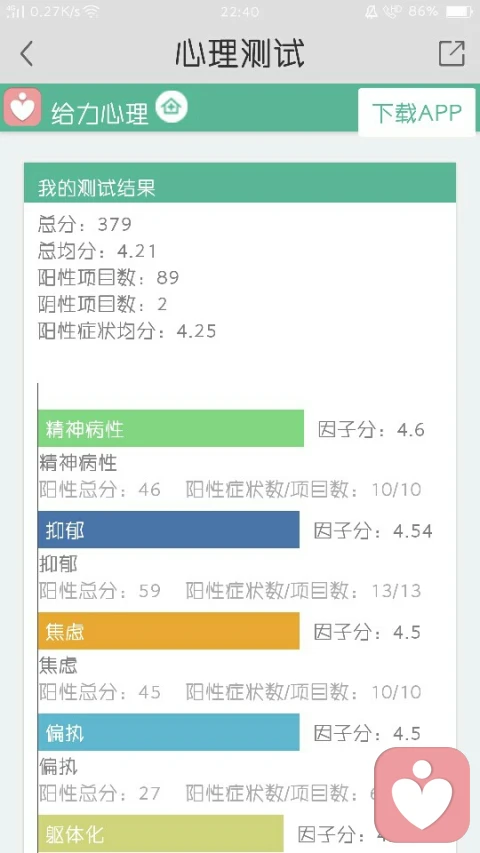Open the share/export icon
Viewport: 480px width, 853px height.
click(x=452, y=53)
